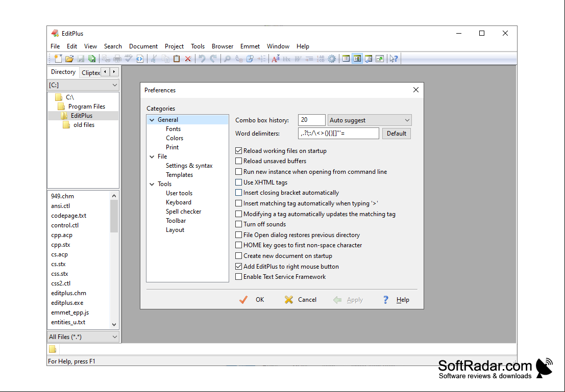Enable Text Service Framework checkbox
565x392 pixels.
[x=238, y=277]
